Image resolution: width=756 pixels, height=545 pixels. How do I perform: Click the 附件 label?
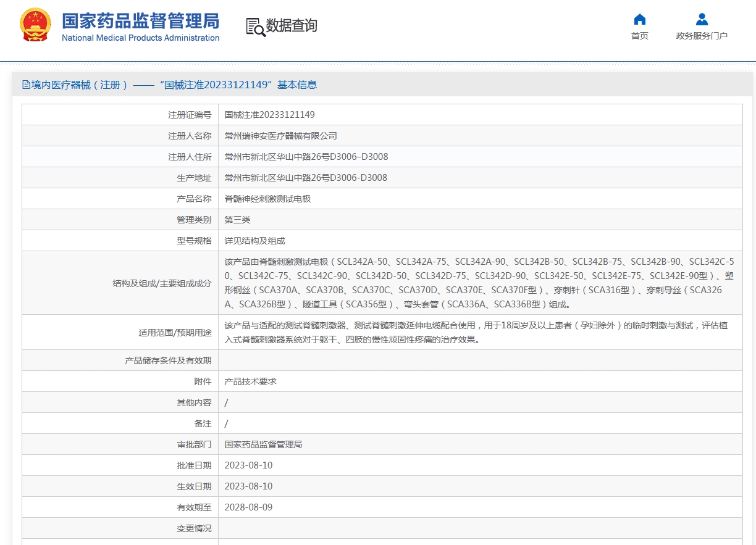point(203,381)
